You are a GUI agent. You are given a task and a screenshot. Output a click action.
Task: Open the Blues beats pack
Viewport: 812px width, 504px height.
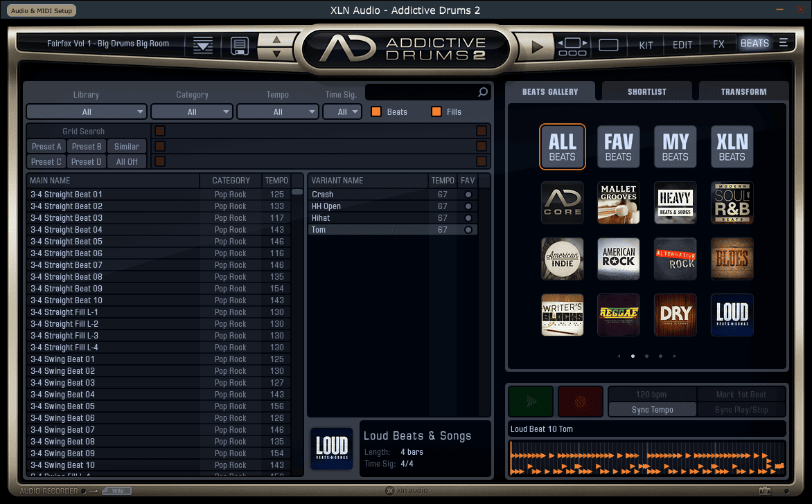click(732, 259)
